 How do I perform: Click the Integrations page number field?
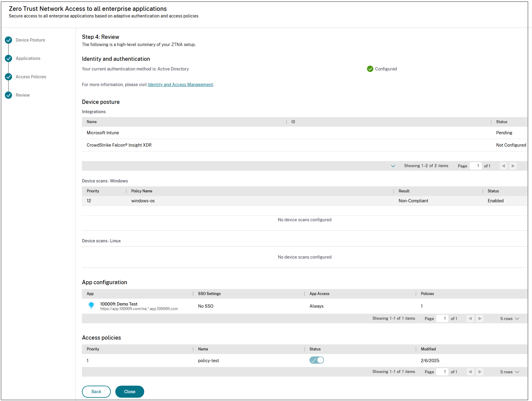pyautogui.click(x=476, y=166)
